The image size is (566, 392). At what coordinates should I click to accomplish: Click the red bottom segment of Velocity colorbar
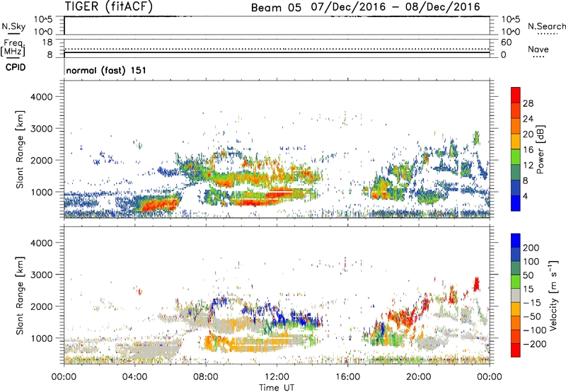pyautogui.click(x=516, y=350)
